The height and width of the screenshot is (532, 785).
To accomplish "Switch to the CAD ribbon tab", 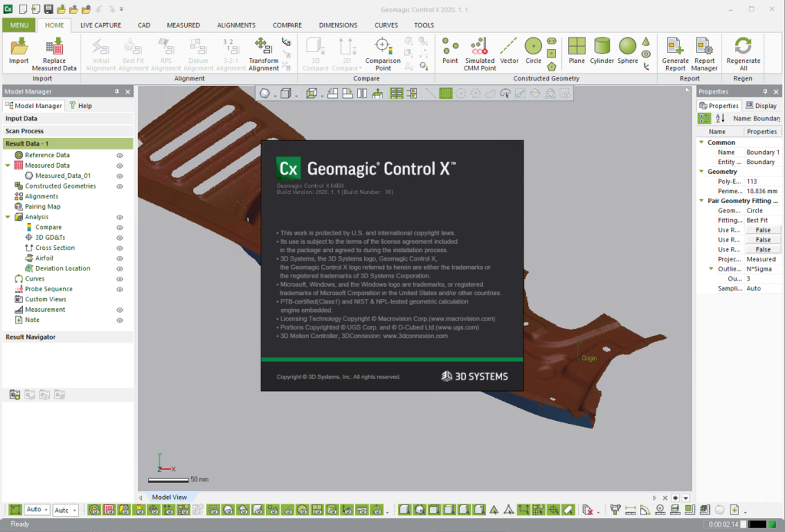I will [x=143, y=25].
